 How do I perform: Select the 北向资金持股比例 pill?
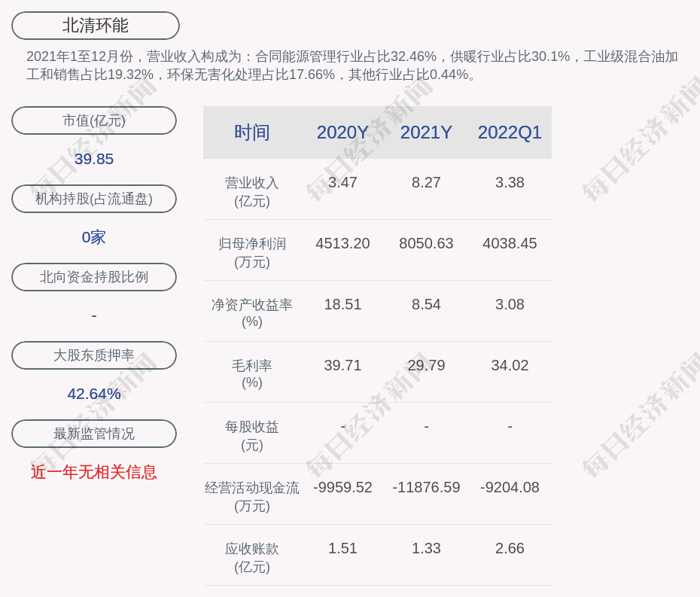click(94, 277)
